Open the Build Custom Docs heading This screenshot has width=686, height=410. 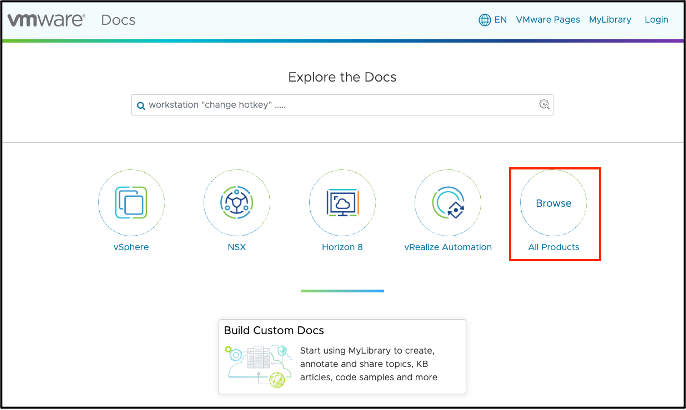point(274,330)
